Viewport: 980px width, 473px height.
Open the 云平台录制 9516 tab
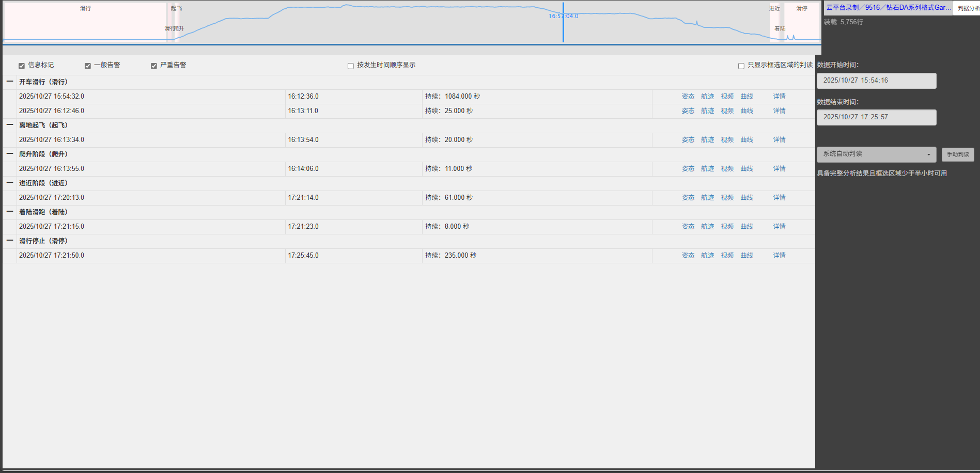pos(888,8)
